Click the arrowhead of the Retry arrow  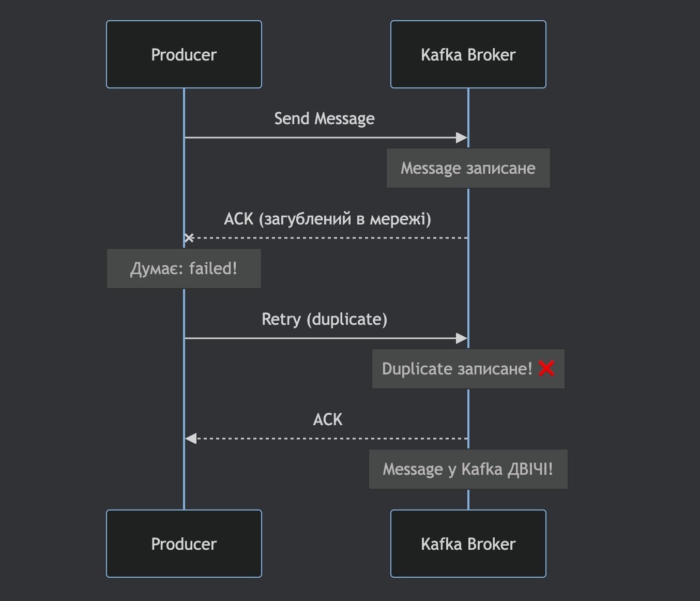[462, 338]
